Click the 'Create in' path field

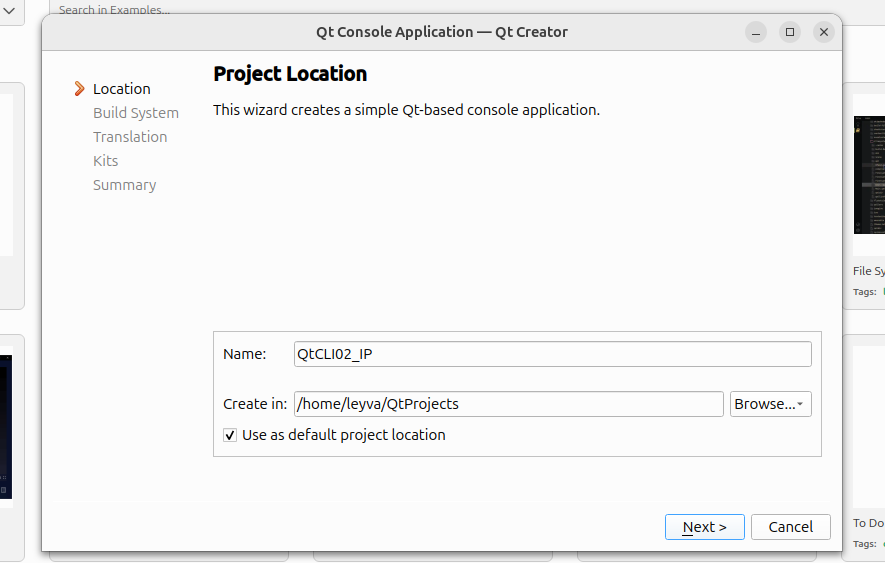pyautogui.click(x=508, y=404)
